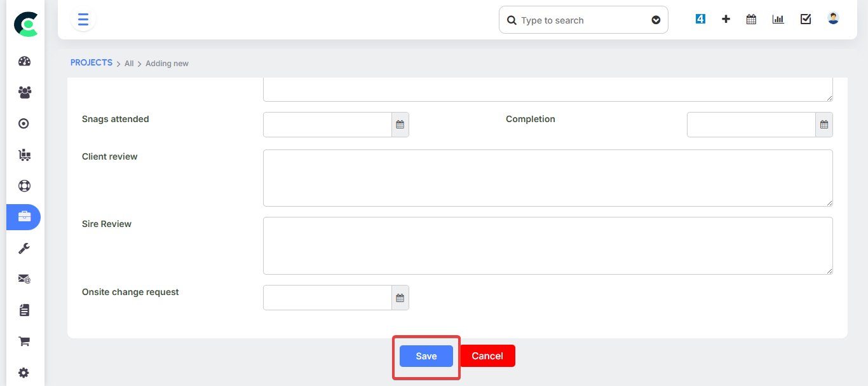Viewport: 868px width, 386px height.
Task: Open settings gear icon in sidebar
Action: 24,373
